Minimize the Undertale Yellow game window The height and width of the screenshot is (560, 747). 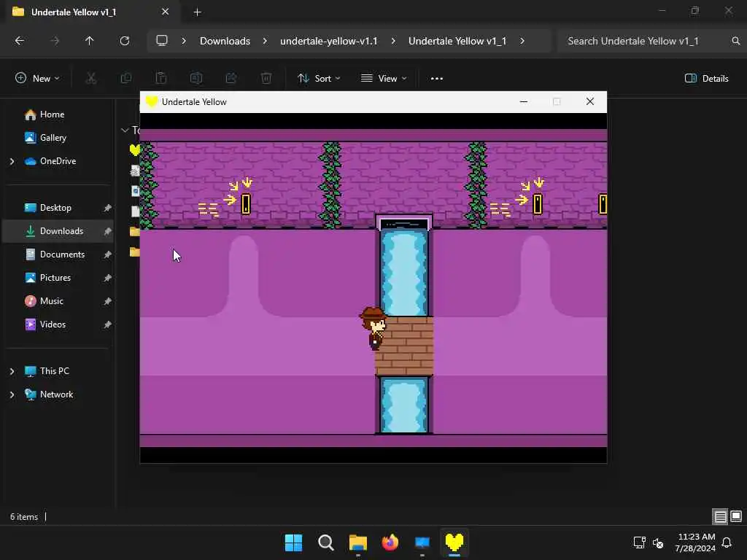coord(524,101)
